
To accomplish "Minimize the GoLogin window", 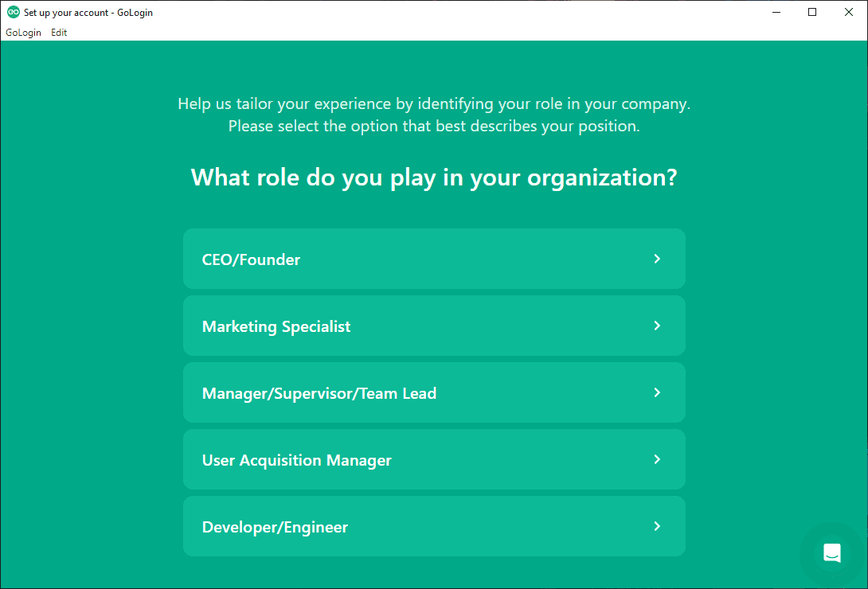I will coord(776,12).
